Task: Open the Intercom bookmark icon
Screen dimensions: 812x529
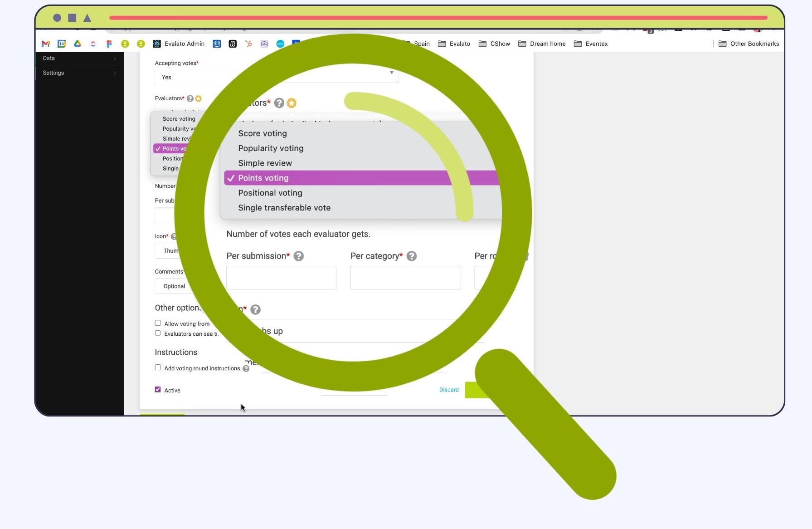Action: click(x=217, y=44)
